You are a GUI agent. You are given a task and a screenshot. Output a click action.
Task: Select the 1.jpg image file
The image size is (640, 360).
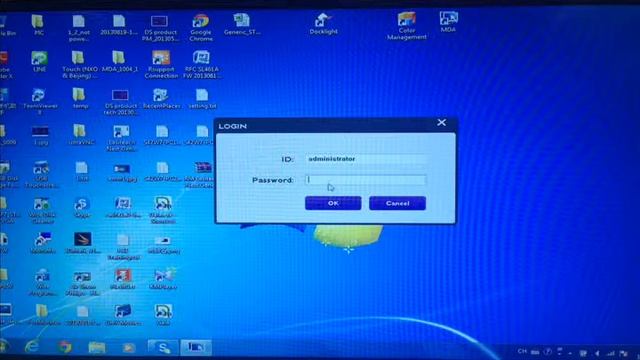[x=40, y=136]
